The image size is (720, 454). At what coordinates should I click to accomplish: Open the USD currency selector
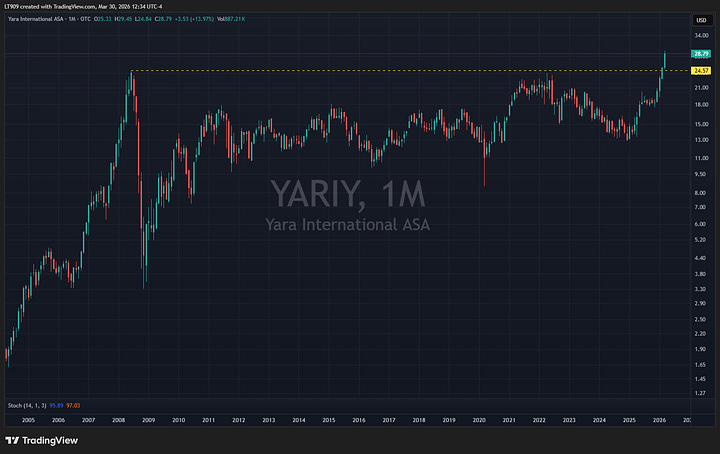701,20
